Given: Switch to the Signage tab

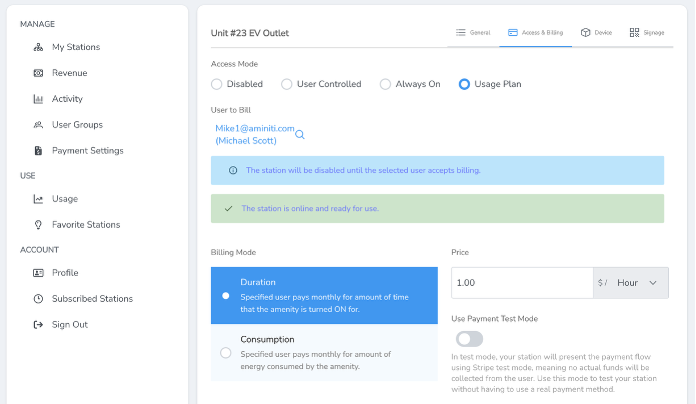Looking at the screenshot, I should point(647,33).
